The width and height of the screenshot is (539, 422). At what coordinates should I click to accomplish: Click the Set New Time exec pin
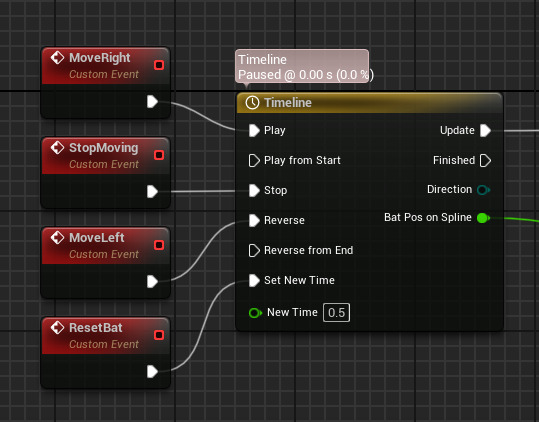pos(254,280)
